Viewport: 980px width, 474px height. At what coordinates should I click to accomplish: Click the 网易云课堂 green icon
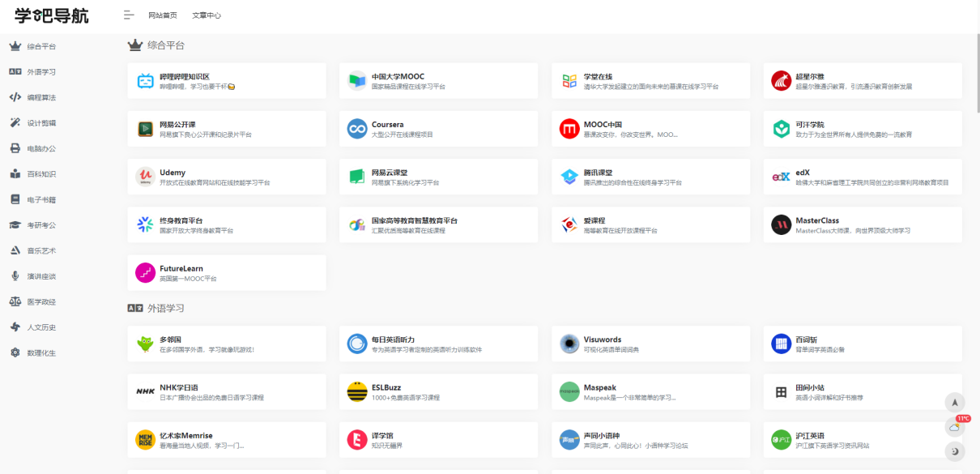[357, 177]
